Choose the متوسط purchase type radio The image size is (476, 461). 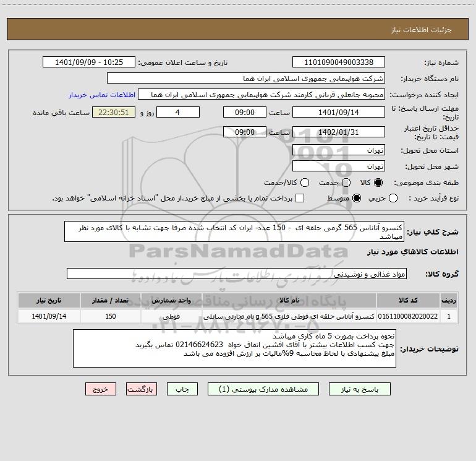pyautogui.click(x=357, y=198)
